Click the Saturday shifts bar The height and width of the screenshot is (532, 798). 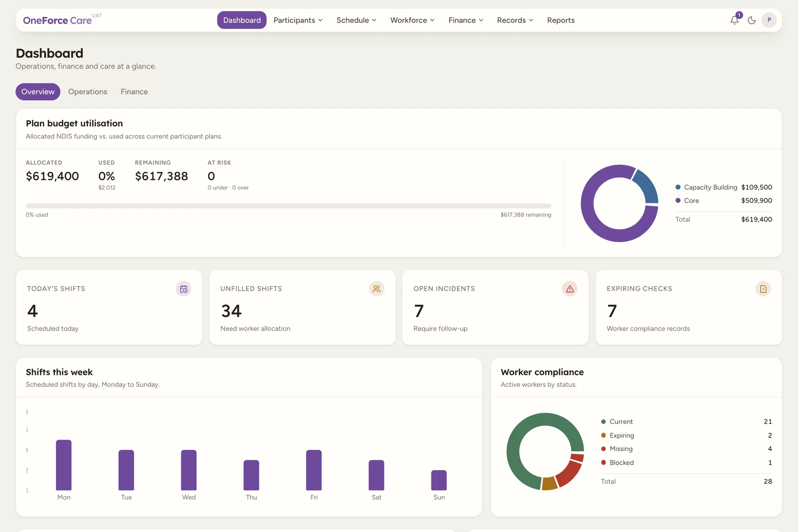click(377, 475)
